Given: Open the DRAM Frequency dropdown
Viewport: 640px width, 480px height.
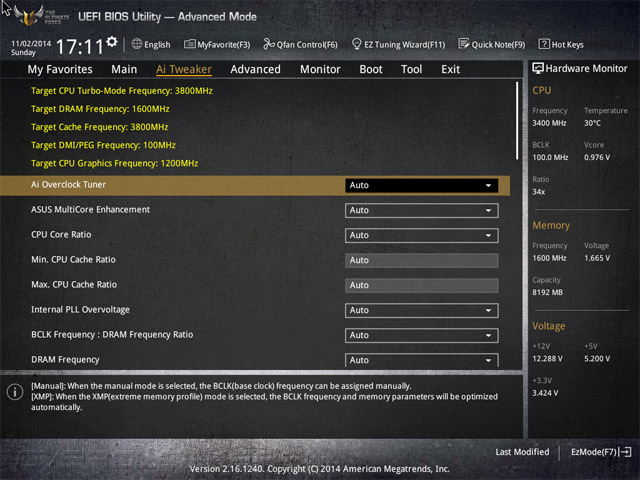Looking at the screenshot, I should point(421,360).
